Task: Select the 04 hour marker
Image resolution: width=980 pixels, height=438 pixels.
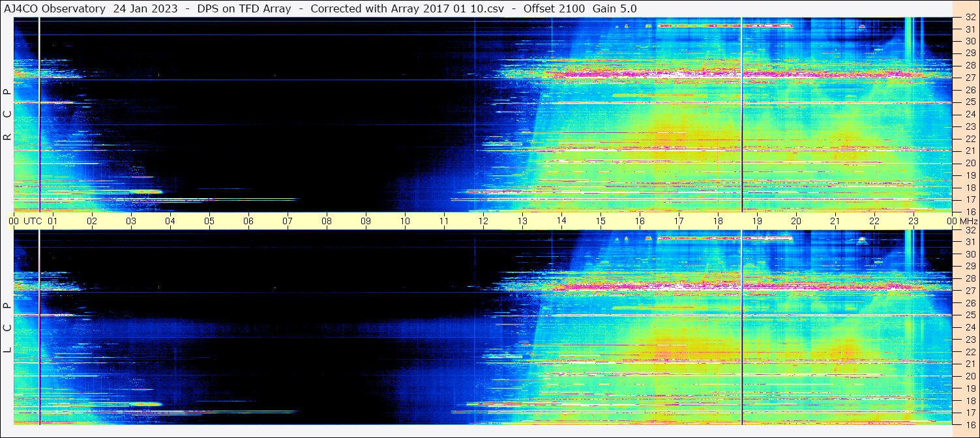Action: click(170, 221)
